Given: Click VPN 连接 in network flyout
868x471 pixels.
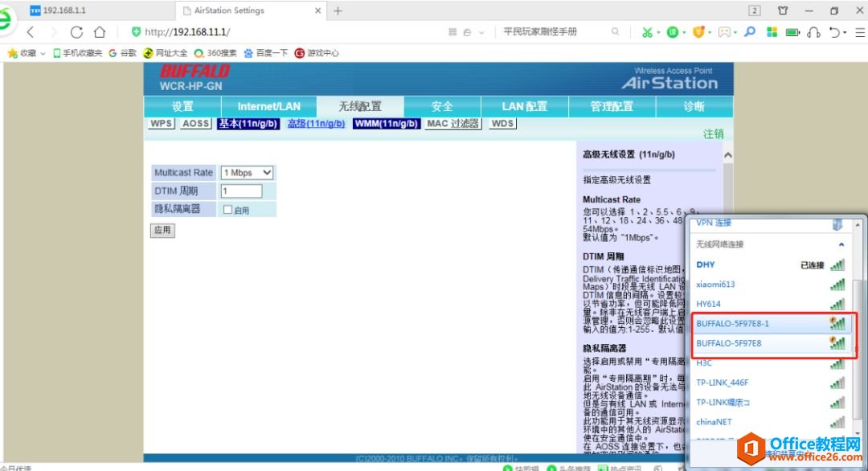Looking at the screenshot, I should pos(714,223).
